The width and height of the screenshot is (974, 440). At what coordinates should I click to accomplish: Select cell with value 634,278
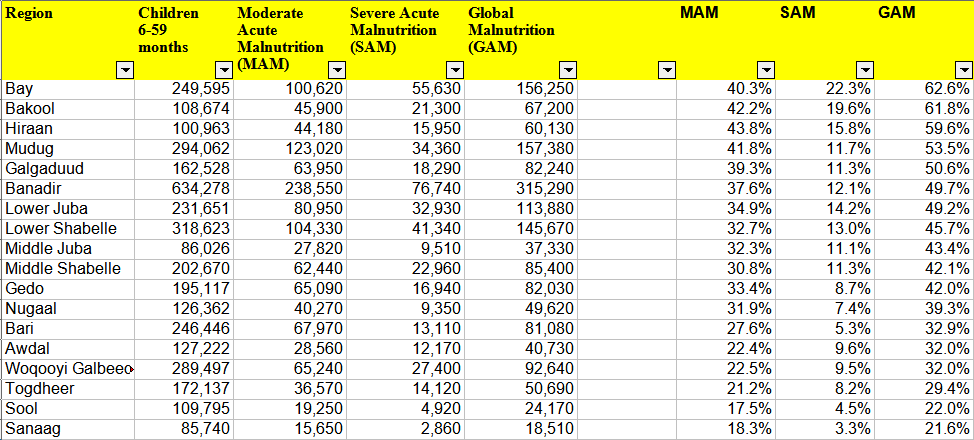tap(182, 189)
